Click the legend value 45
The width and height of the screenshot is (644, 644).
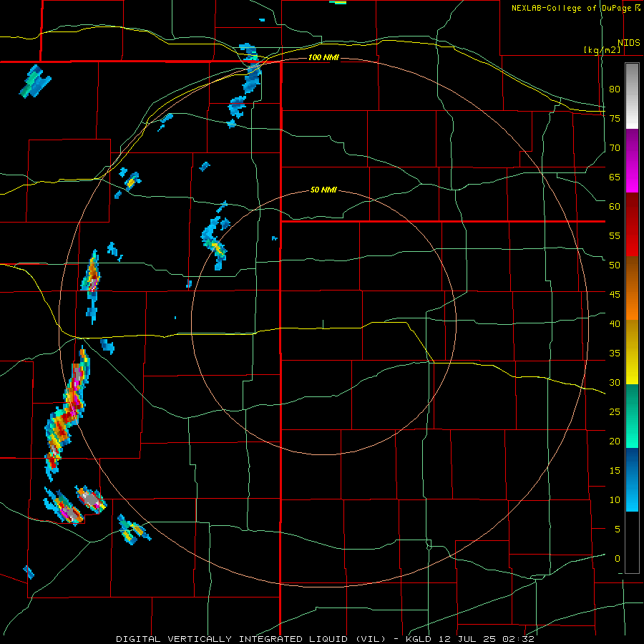point(615,295)
